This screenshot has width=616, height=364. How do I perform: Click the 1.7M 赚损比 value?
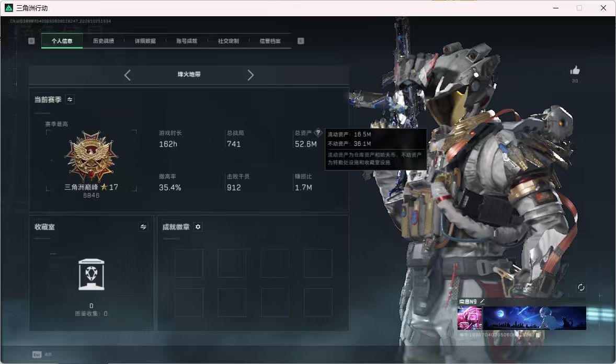click(x=303, y=188)
